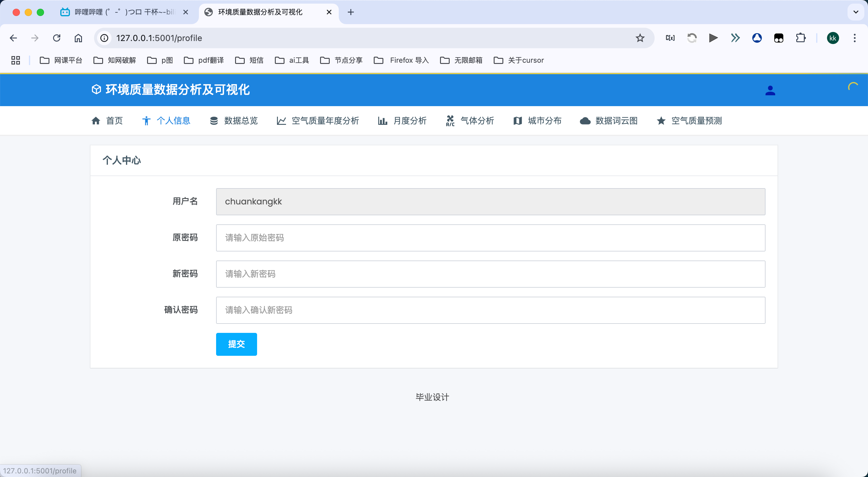Expand the ai工具 bookmark folder

click(x=292, y=60)
